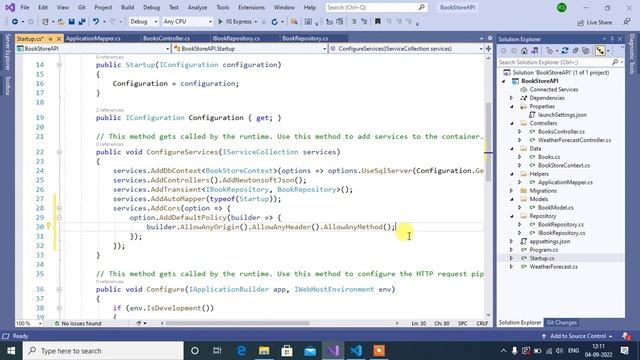Click the IIS Express run button

(235, 22)
